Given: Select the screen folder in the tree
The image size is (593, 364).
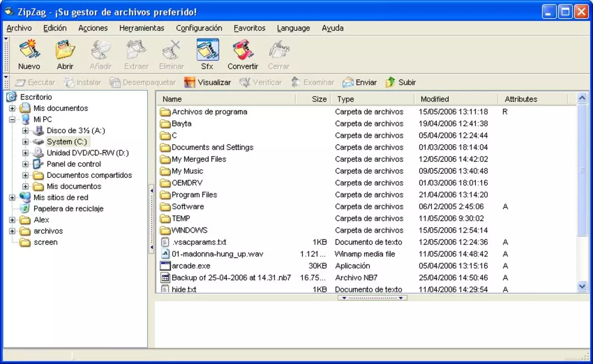Looking at the screenshot, I should tap(46, 242).
